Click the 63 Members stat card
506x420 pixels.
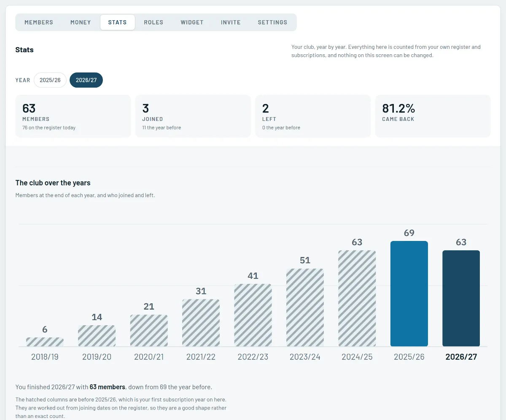(x=73, y=116)
